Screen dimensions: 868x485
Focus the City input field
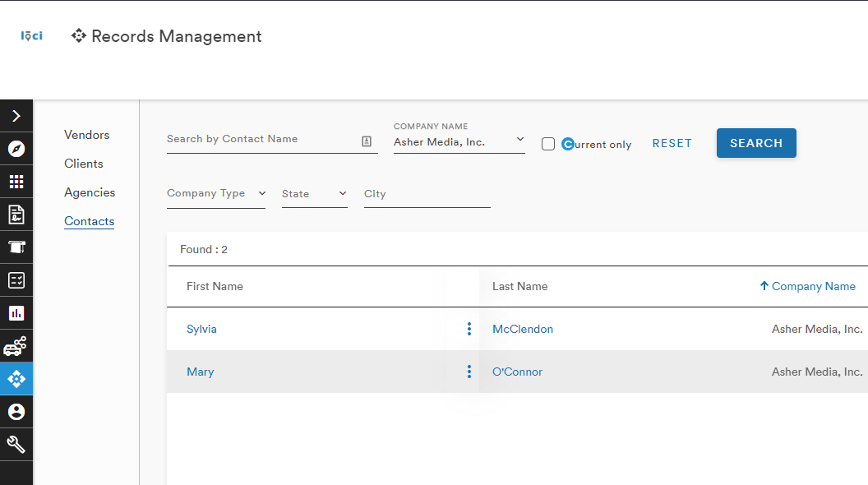[427, 194]
